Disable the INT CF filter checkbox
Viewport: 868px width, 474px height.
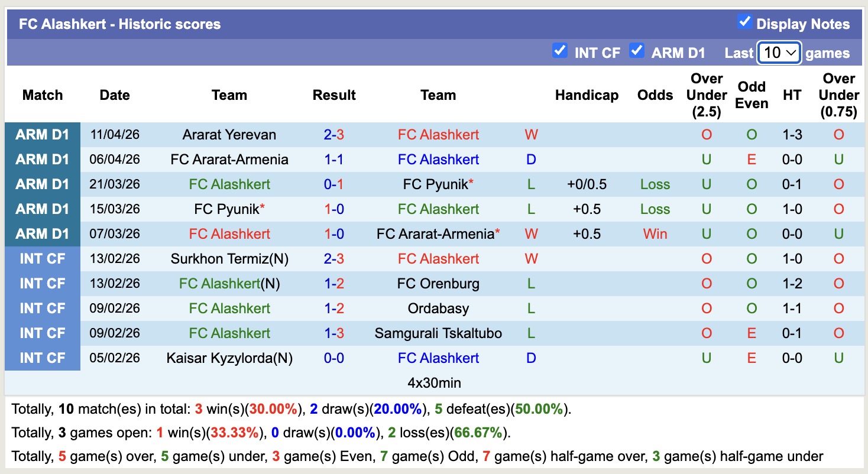click(560, 51)
